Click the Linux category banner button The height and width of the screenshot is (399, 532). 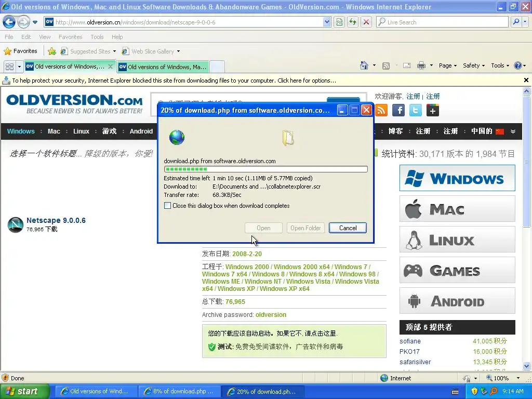tap(457, 240)
